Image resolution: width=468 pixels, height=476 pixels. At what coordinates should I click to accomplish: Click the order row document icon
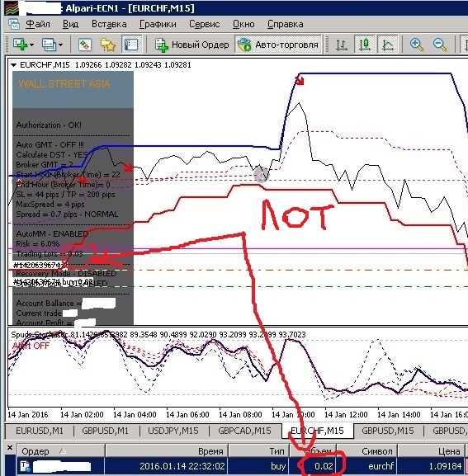(26, 466)
